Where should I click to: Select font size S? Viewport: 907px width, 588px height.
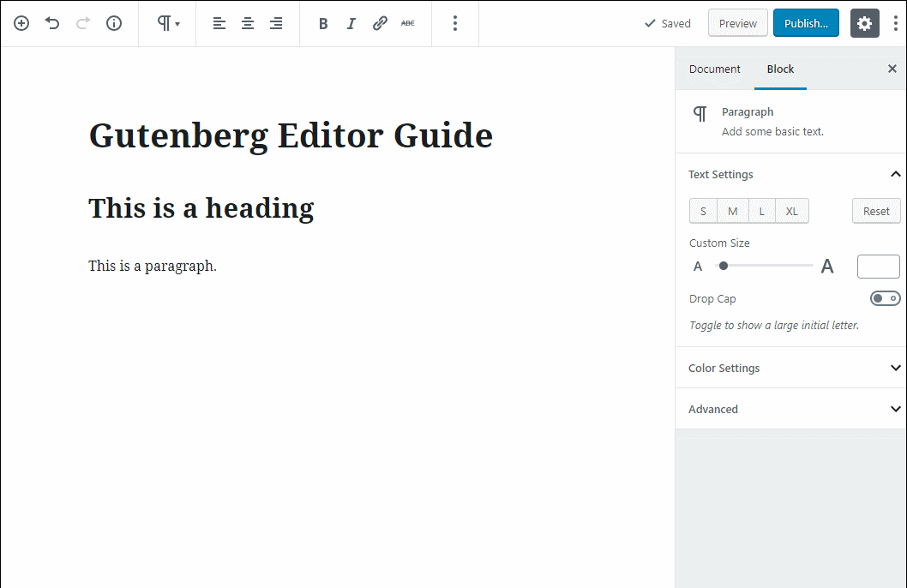point(703,211)
